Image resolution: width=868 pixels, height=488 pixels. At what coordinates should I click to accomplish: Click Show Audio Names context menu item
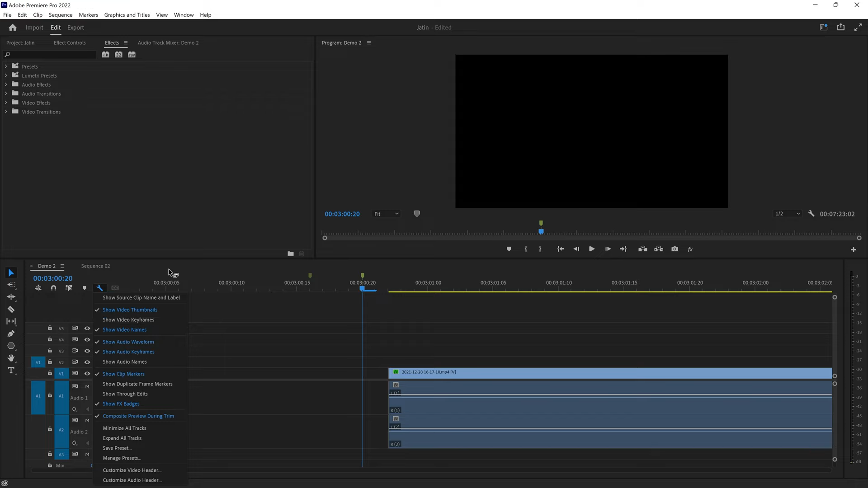point(125,361)
